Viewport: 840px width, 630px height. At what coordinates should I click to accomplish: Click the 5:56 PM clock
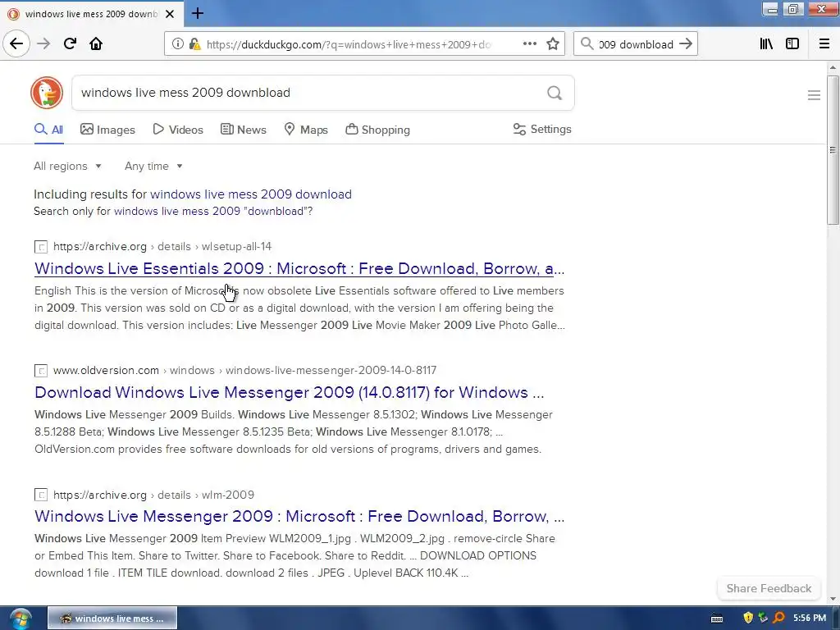coord(810,619)
